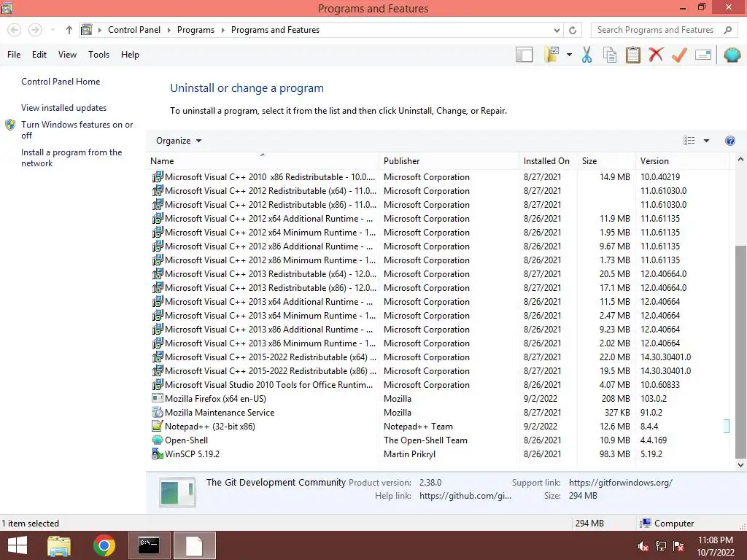747x560 pixels.
Task: Open the View menu
Action: point(67,55)
